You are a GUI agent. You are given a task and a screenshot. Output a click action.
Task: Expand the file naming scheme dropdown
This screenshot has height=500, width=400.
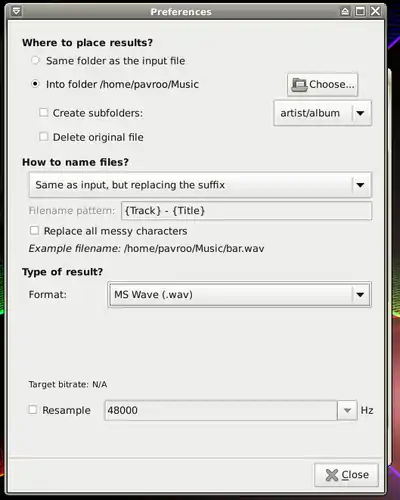[x=200, y=185]
